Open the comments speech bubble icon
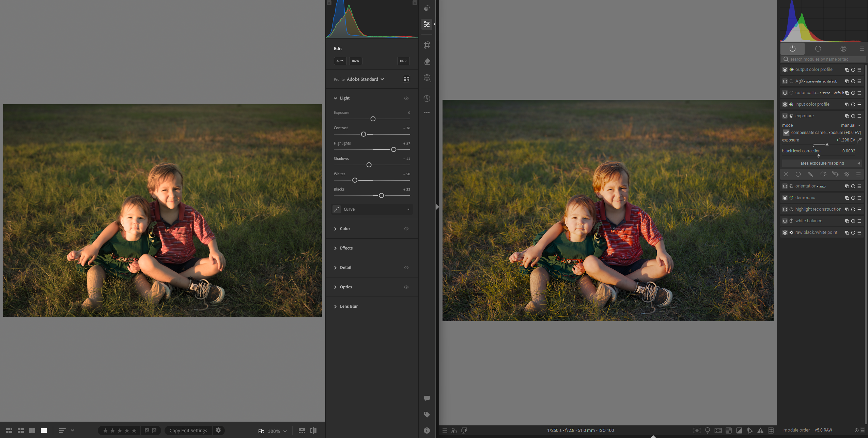 tap(427, 398)
